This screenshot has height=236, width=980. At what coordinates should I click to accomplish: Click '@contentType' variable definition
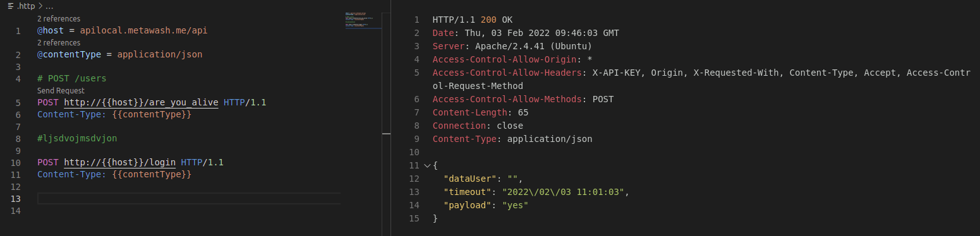click(69, 55)
